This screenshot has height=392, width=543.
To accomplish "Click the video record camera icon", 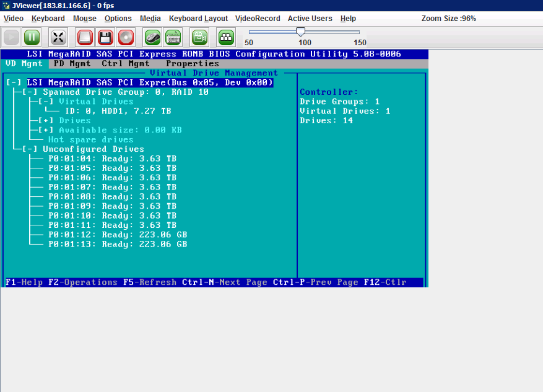I will click(x=199, y=37).
